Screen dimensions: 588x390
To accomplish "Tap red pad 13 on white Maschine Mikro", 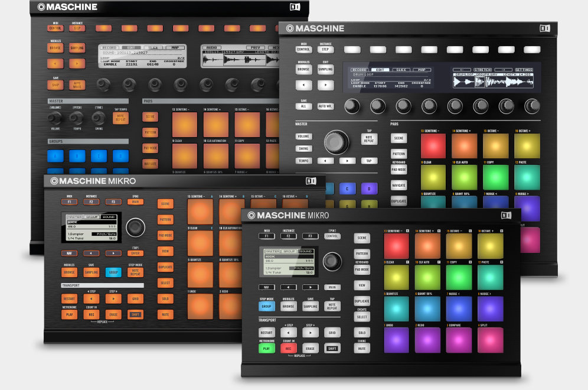I will [396, 246].
